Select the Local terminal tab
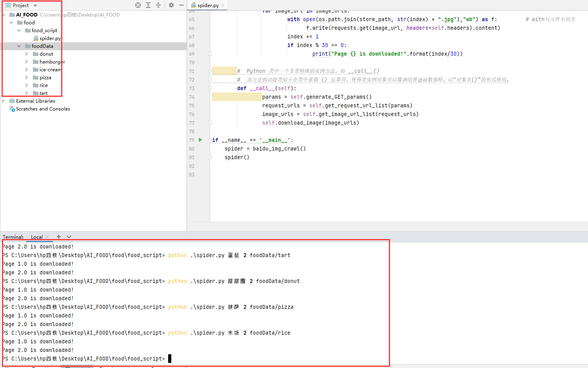 coord(37,237)
